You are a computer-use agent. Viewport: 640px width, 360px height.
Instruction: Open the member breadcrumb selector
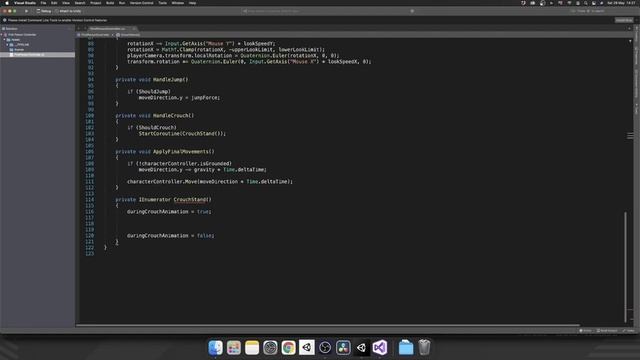(x=128, y=35)
